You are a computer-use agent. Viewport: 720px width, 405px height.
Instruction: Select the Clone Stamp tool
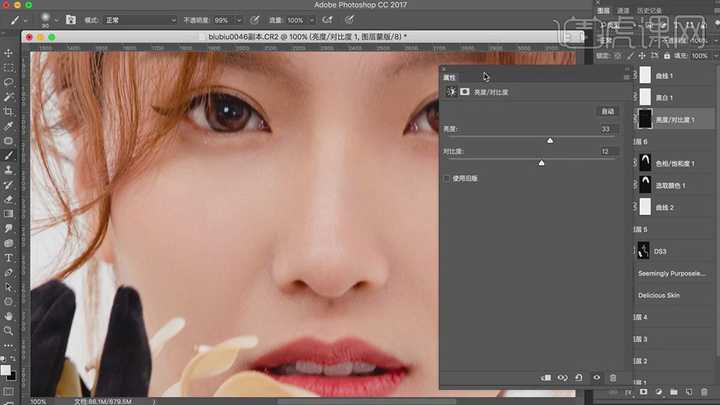[8, 170]
